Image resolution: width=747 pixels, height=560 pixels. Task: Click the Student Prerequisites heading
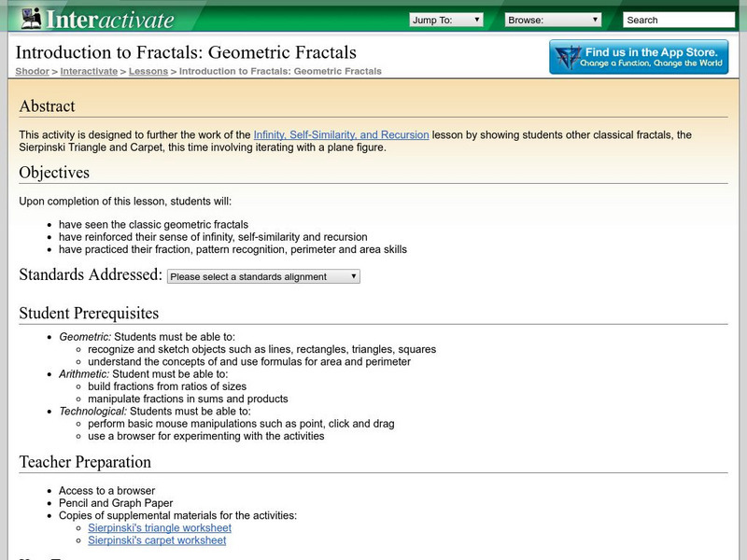coord(89,314)
